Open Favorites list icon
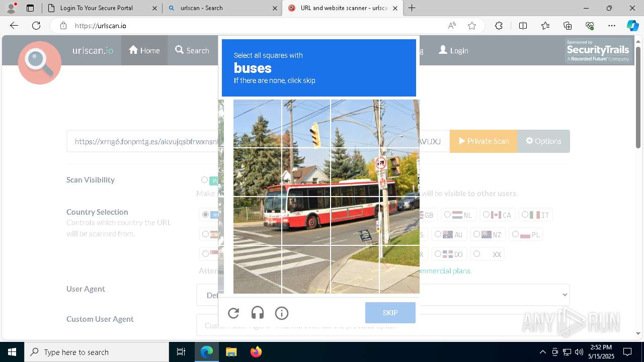 click(x=545, y=26)
